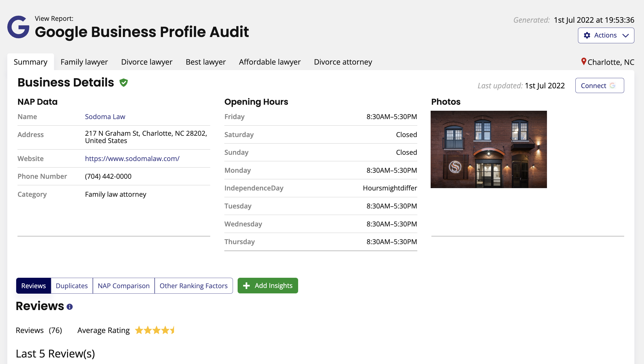Click the Google icon in Connect button

pos(613,85)
